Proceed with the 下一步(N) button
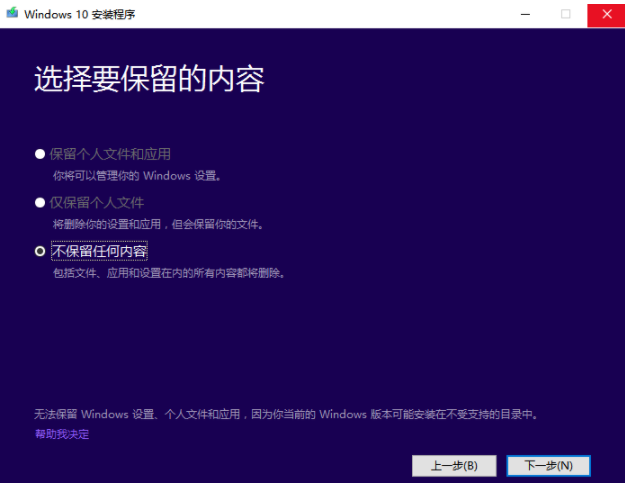The height and width of the screenshot is (483, 625). (548, 466)
